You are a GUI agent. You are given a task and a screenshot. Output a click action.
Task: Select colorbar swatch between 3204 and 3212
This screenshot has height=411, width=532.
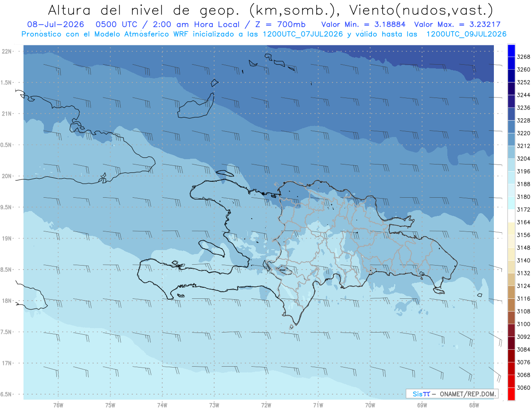511,152
